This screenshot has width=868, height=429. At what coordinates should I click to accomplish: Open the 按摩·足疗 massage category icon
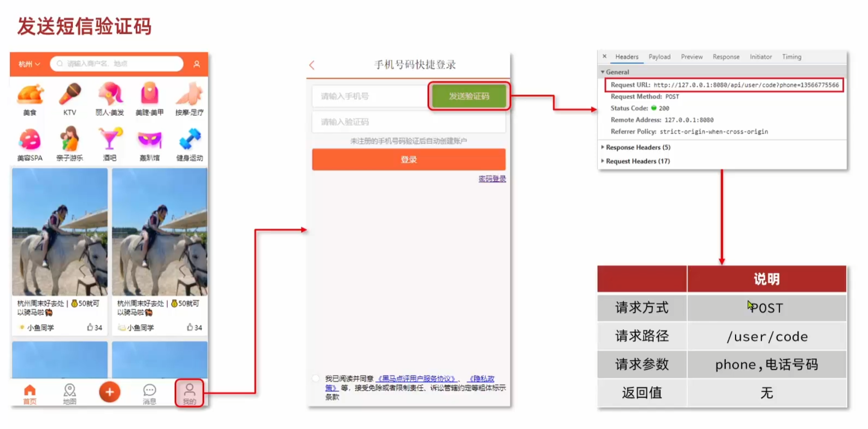189,94
